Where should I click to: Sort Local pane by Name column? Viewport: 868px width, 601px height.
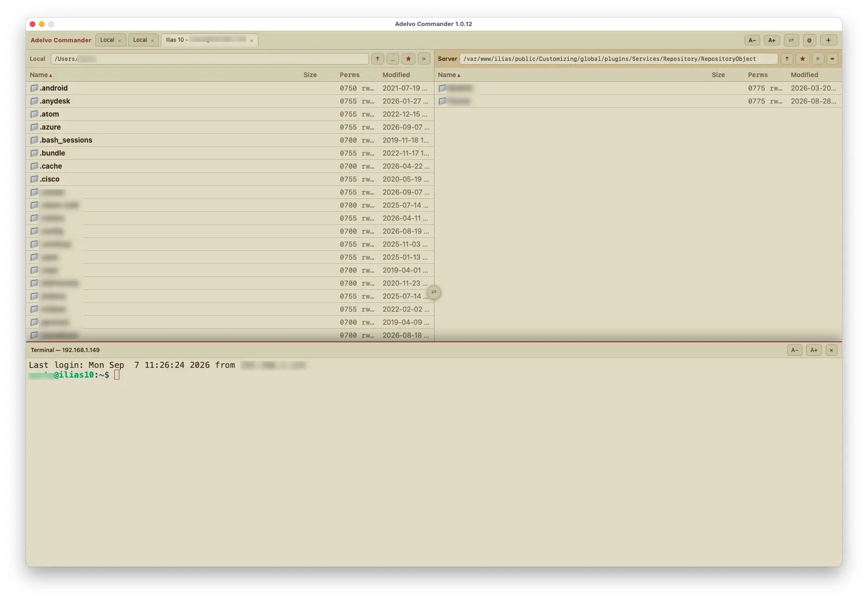[x=41, y=75]
